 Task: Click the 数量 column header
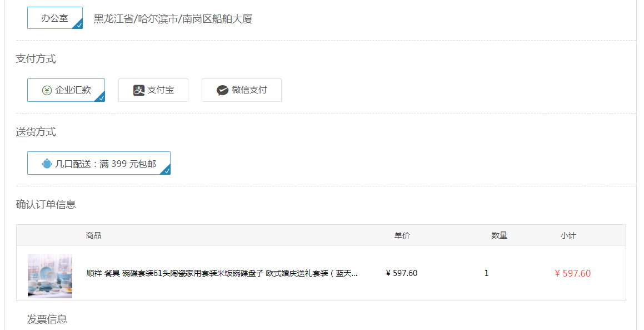pyautogui.click(x=500, y=235)
